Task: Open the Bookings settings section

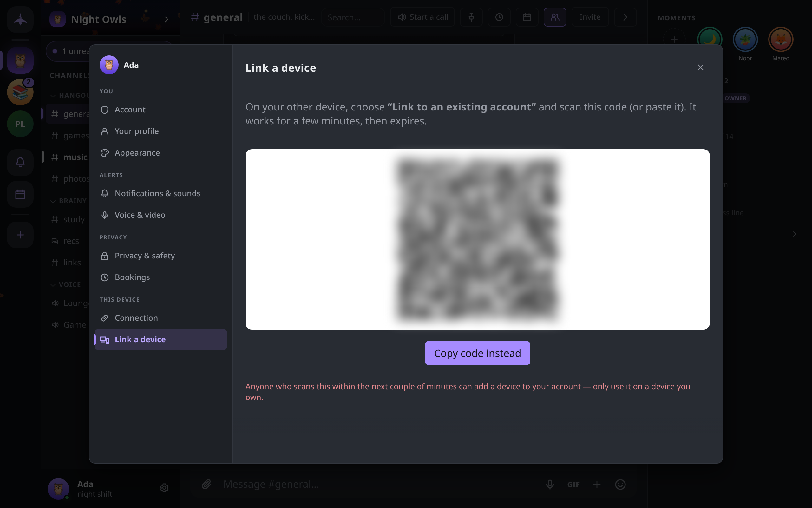Action: tap(160, 277)
